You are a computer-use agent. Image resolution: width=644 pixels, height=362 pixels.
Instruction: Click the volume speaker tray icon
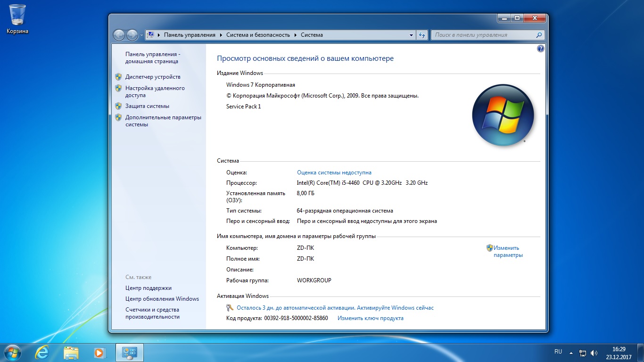[594, 353]
